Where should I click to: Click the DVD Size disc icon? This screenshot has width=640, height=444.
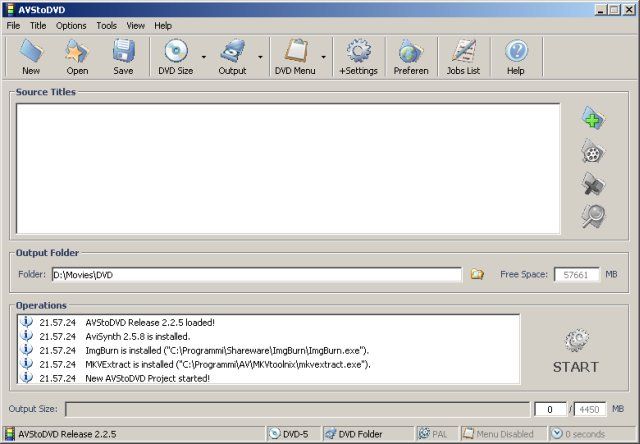(176, 51)
